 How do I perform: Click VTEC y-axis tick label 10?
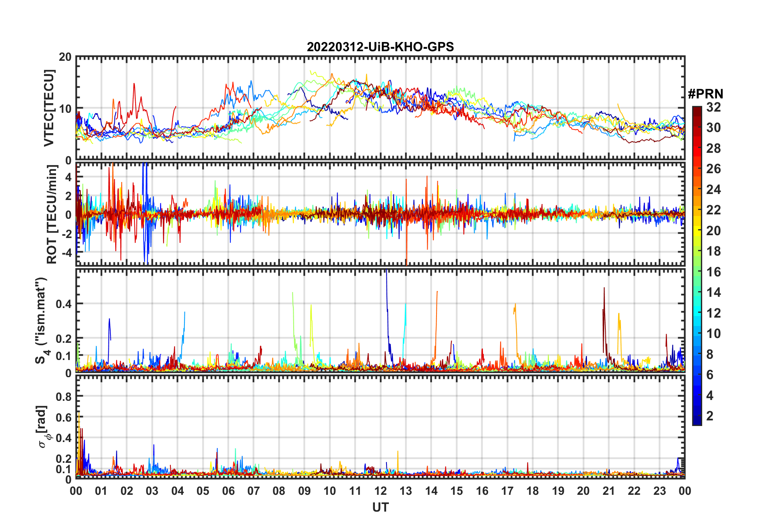(65, 108)
